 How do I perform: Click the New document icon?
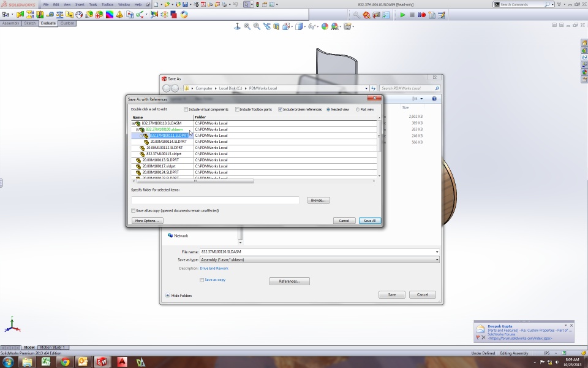tap(156, 4)
